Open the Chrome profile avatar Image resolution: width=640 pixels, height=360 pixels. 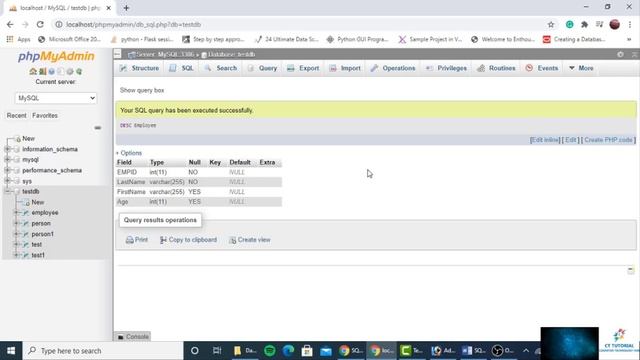(615, 24)
